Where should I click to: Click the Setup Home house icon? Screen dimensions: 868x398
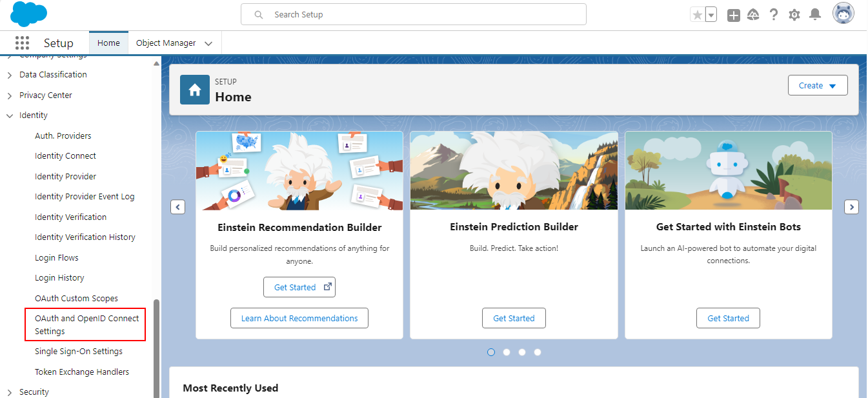coord(195,90)
